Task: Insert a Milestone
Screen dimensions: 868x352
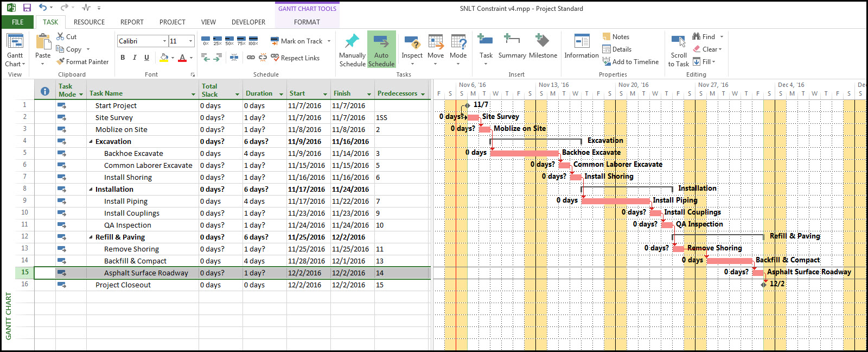Action: click(x=543, y=47)
